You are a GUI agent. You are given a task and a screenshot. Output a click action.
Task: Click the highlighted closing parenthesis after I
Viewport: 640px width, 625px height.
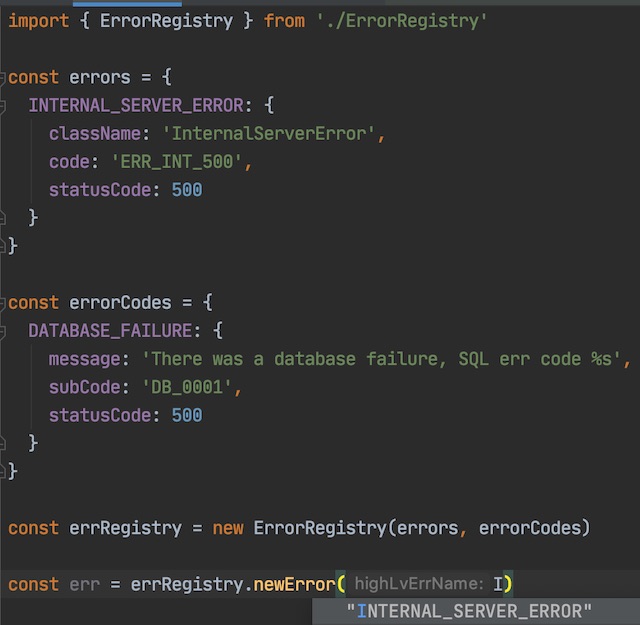507,584
